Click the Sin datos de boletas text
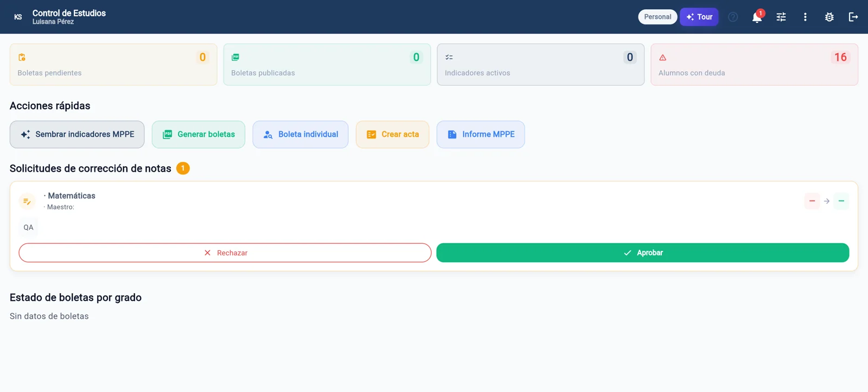The height and width of the screenshot is (392, 868). coord(49,316)
